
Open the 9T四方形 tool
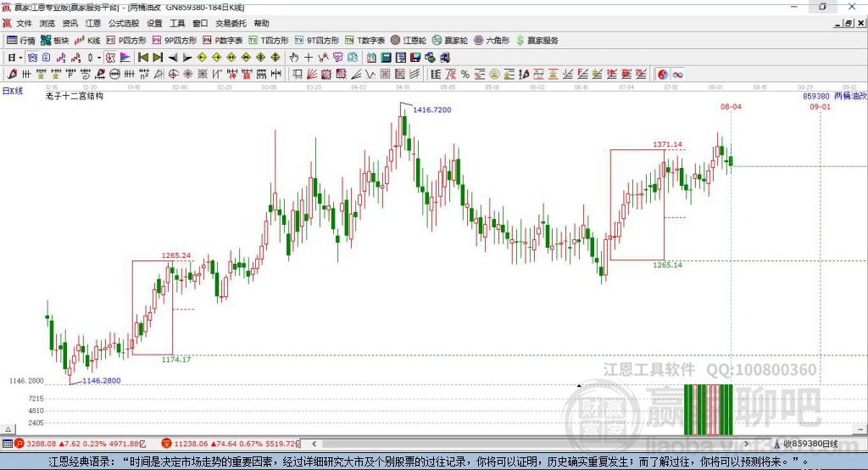coord(317,41)
